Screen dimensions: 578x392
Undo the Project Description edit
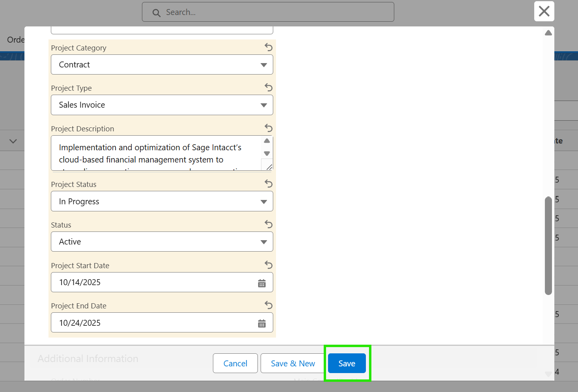coord(268,128)
